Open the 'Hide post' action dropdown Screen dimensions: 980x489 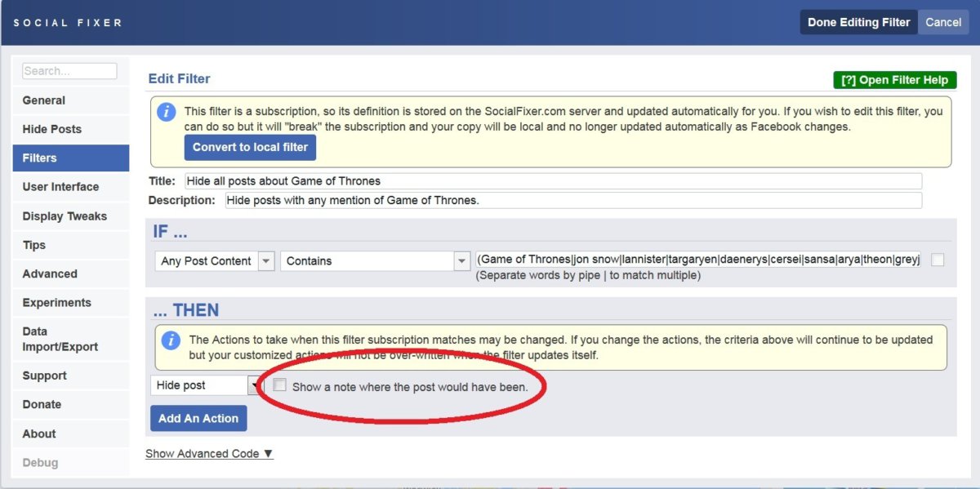(x=255, y=385)
